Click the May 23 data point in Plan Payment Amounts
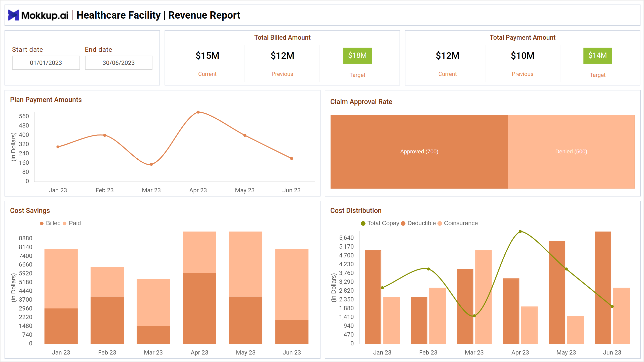Viewport: 644px width, 362px height. pos(245,135)
